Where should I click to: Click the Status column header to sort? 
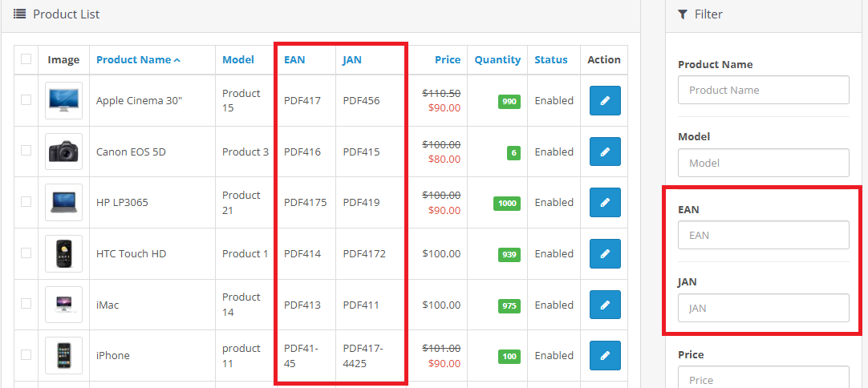(551, 60)
